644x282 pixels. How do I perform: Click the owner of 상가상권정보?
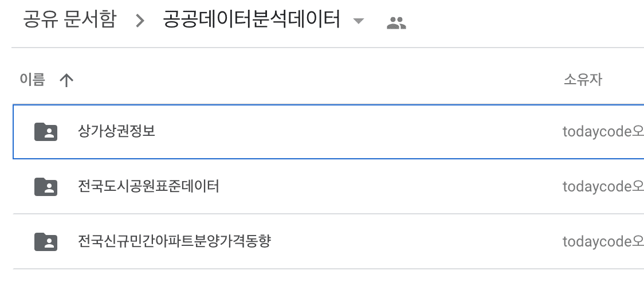point(603,132)
